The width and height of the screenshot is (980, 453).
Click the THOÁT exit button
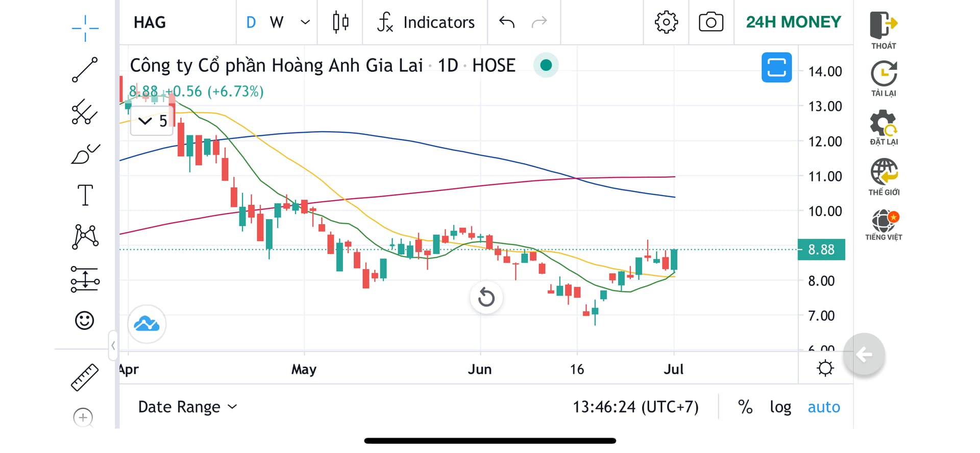coord(884,30)
